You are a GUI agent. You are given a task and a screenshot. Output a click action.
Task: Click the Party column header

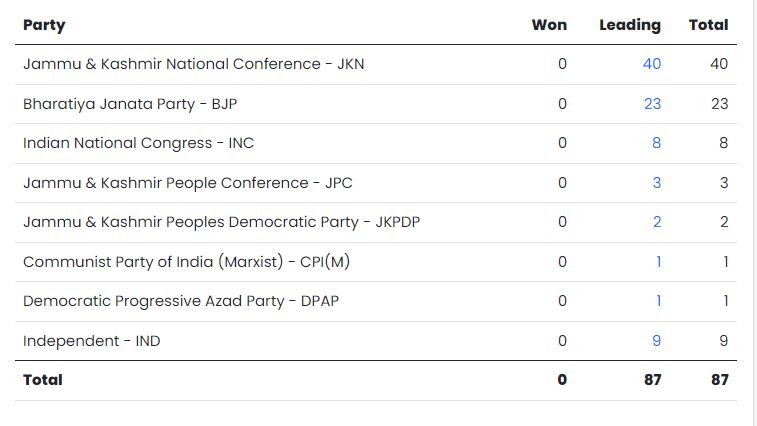tap(44, 25)
